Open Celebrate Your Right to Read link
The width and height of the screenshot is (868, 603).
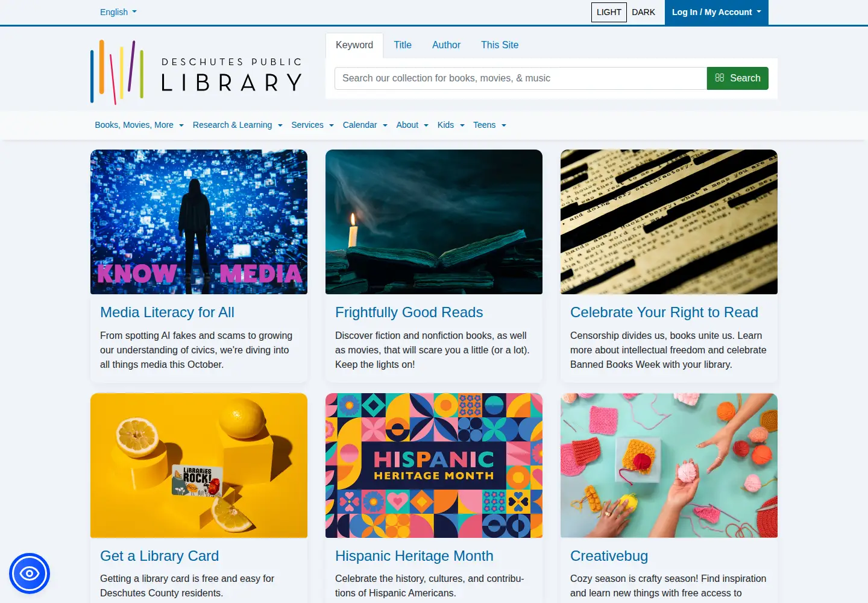pos(664,312)
